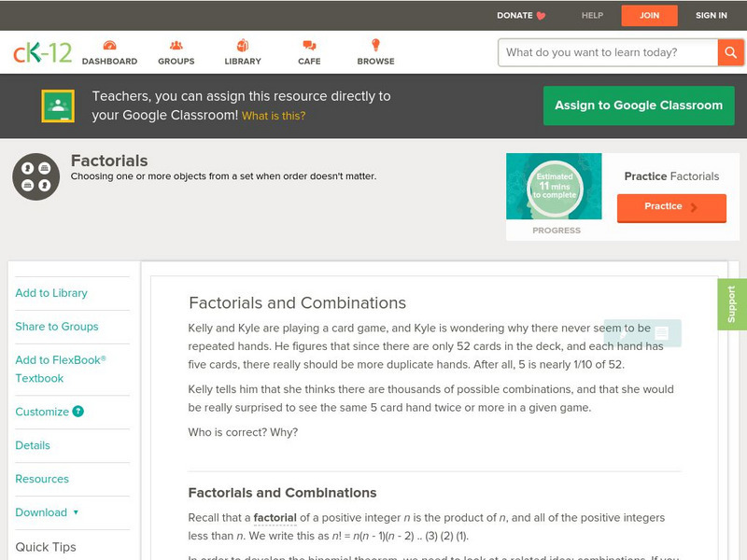Open the HELP link in the top bar

coord(592,16)
